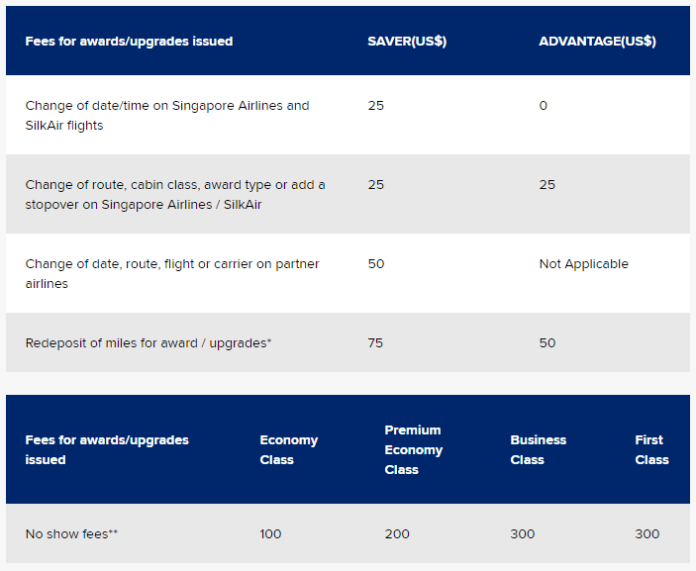Click the "Change of date/time on Singapore Airlines" row label
The height and width of the screenshot is (571, 696).
167,115
